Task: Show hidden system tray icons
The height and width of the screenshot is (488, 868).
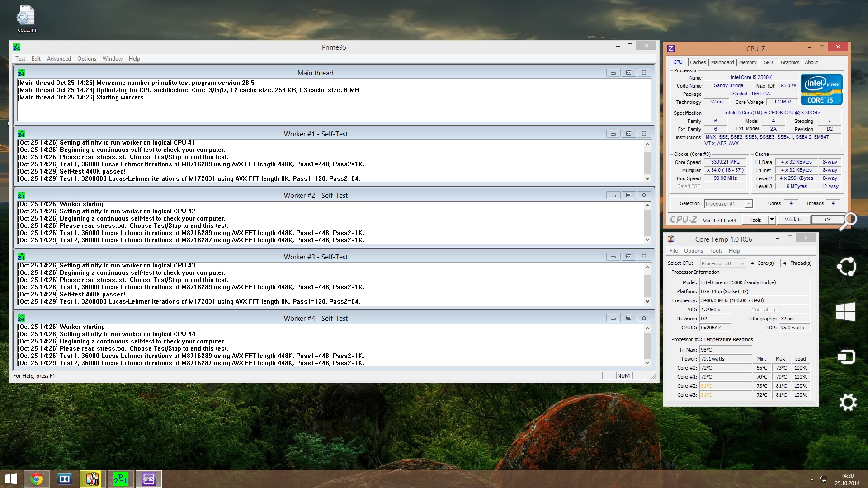Action: pos(812,479)
